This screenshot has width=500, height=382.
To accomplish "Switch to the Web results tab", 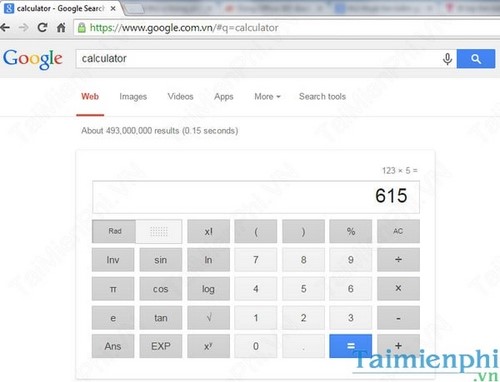I will click(90, 97).
